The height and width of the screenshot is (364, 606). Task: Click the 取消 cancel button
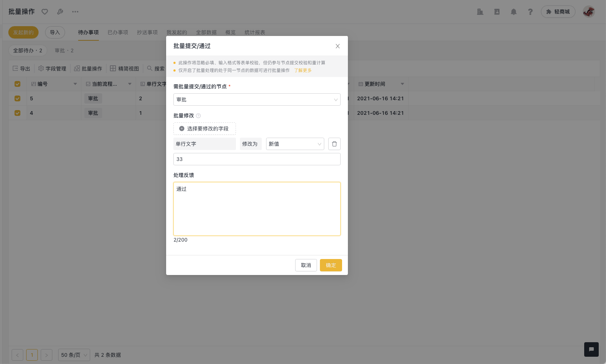coord(306,265)
